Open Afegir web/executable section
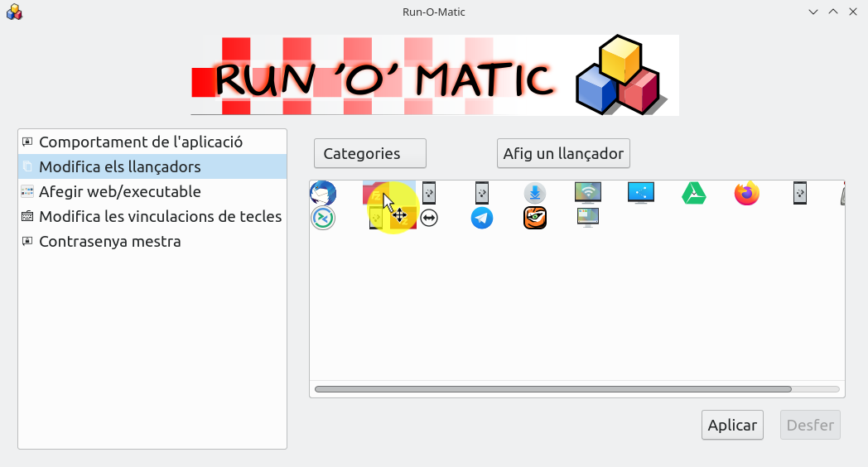868x467 pixels. (x=152, y=191)
